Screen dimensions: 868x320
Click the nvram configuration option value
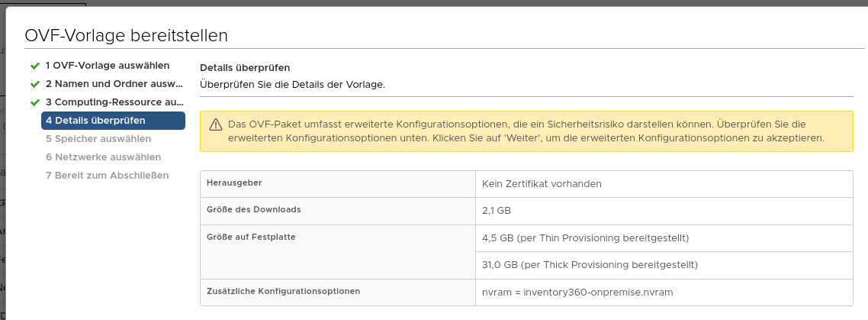579,292
